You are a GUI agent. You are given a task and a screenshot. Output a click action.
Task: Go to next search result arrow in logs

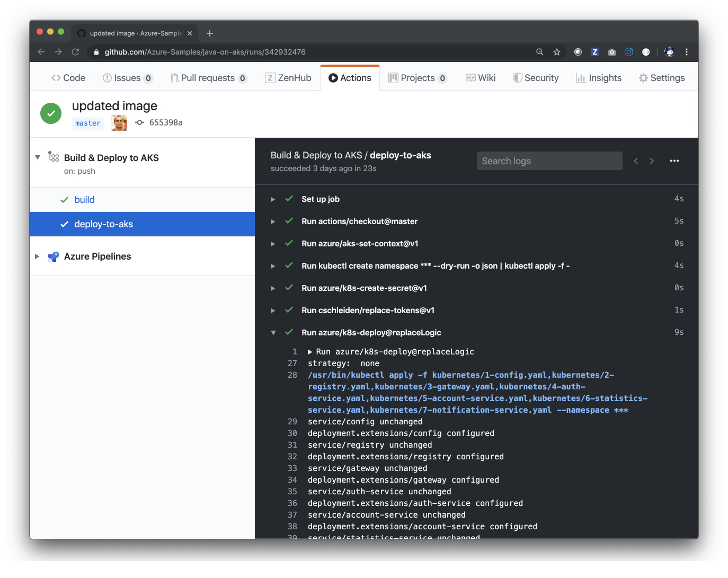tap(652, 161)
